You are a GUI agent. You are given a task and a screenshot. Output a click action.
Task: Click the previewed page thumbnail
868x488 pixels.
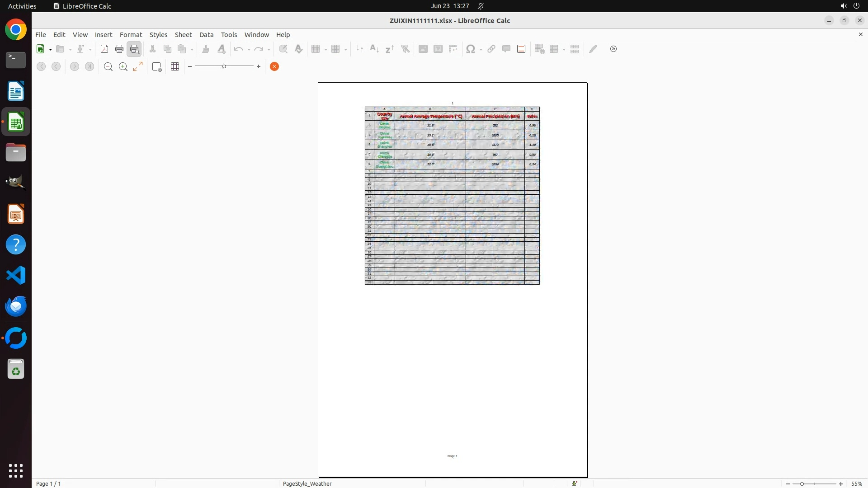click(x=452, y=279)
